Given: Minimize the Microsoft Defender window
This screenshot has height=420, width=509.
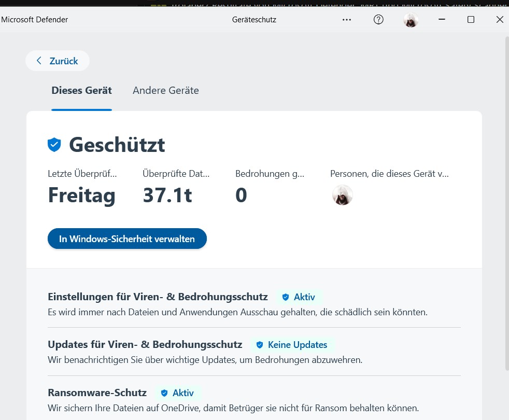Looking at the screenshot, I should pos(442,20).
